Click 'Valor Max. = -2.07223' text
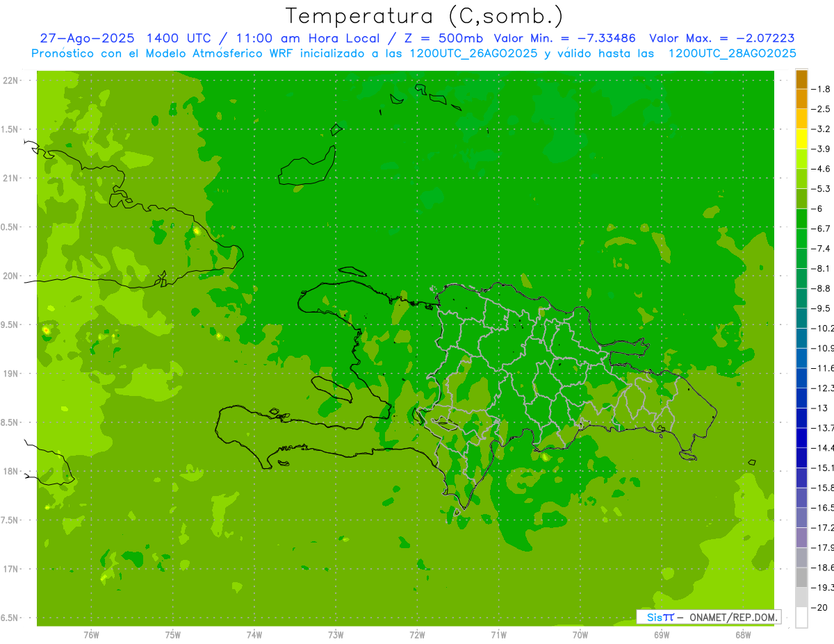834x644 pixels. pos(721,38)
